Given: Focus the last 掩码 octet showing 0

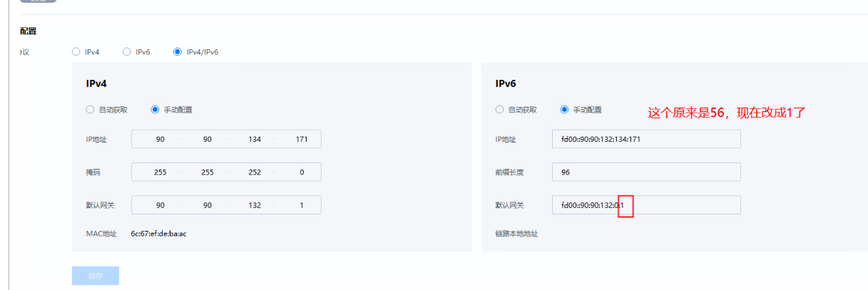Looking at the screenshot, I should pyautogui.click(x=302, y=172).
